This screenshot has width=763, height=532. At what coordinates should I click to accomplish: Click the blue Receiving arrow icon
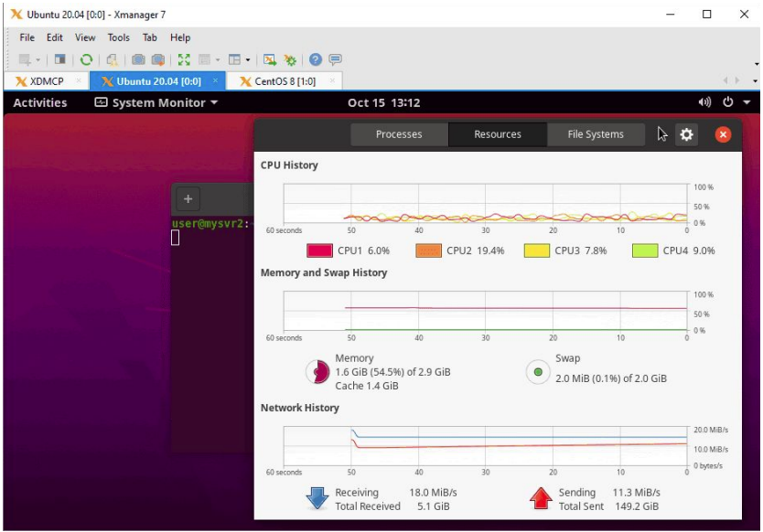tap(317, 498)
